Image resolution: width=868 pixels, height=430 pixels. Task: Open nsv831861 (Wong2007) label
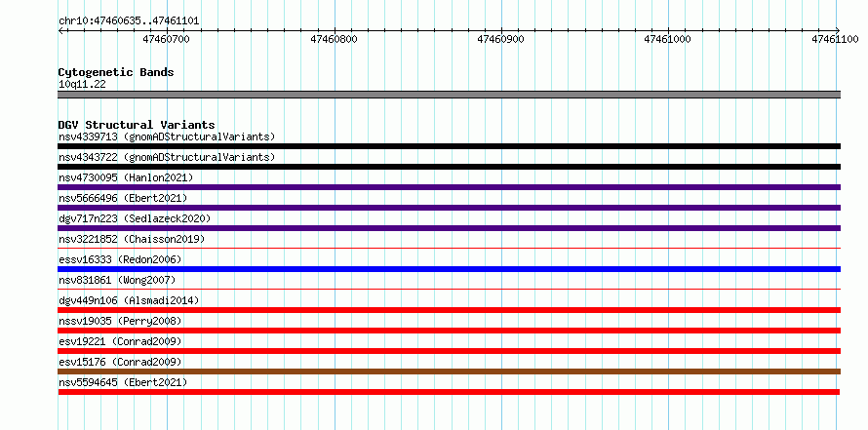pos(117,280)
